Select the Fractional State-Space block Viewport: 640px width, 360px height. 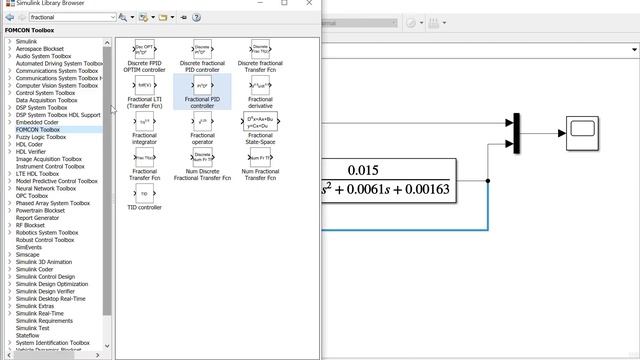(x=260, y=127)
